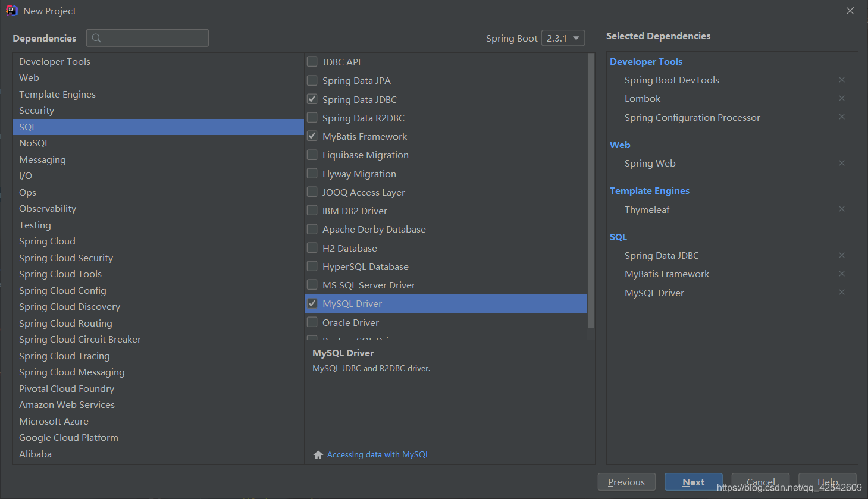Select the Observability category
Screen dimensions: 868x499
158,209
